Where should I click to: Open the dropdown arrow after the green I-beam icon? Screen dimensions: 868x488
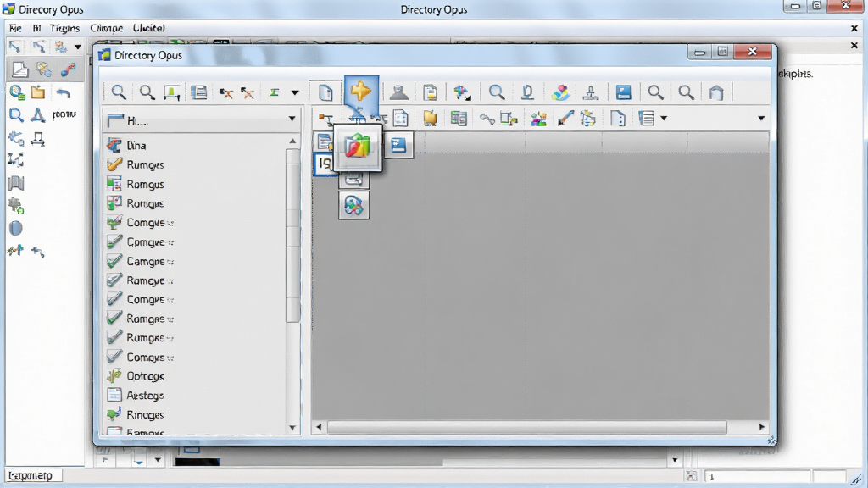[295, 93]
